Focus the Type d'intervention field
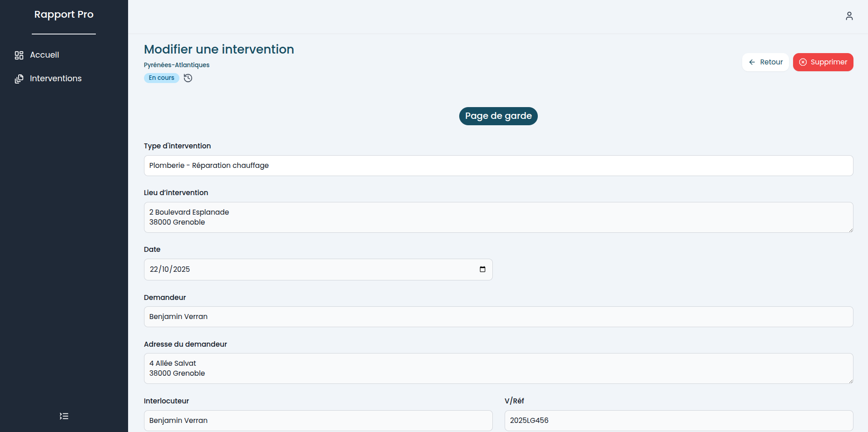The image size is (868, 432). tap(498, 166)
